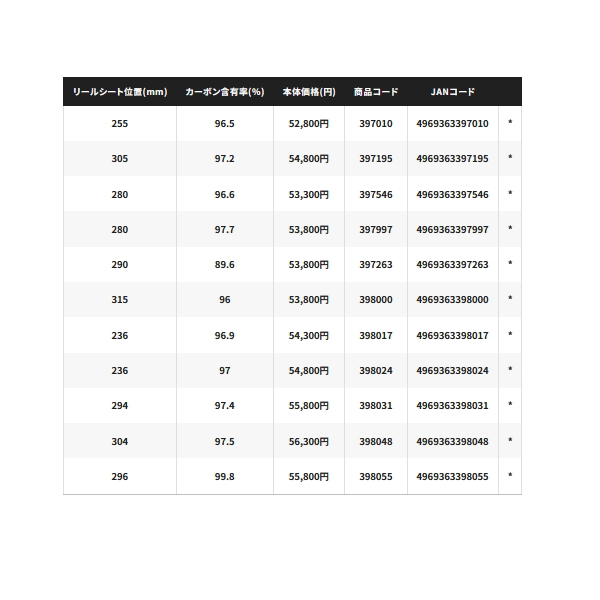Click the asterisk in the 398017 row
This screenshot has height=600, width=600.
point(510,334)
